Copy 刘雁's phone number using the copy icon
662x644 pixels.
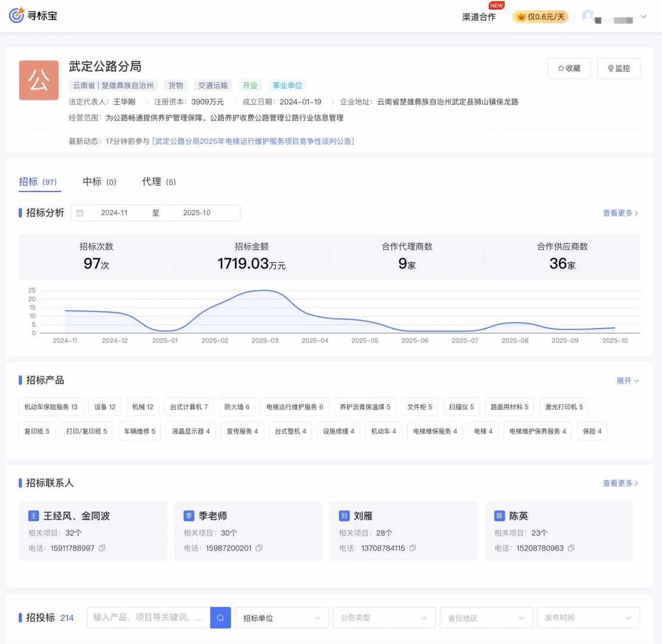(x=412, y=548)
